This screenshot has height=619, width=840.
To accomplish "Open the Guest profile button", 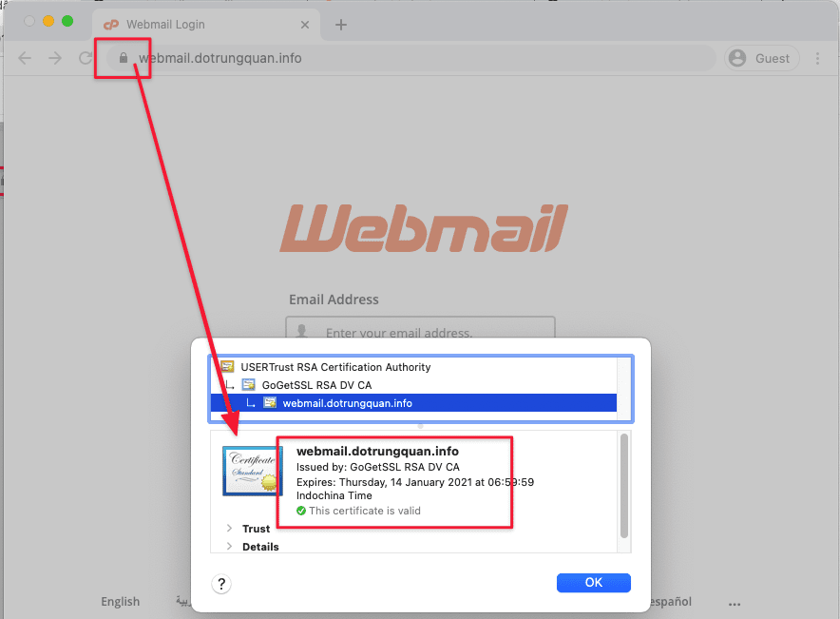I will point(762,58).
